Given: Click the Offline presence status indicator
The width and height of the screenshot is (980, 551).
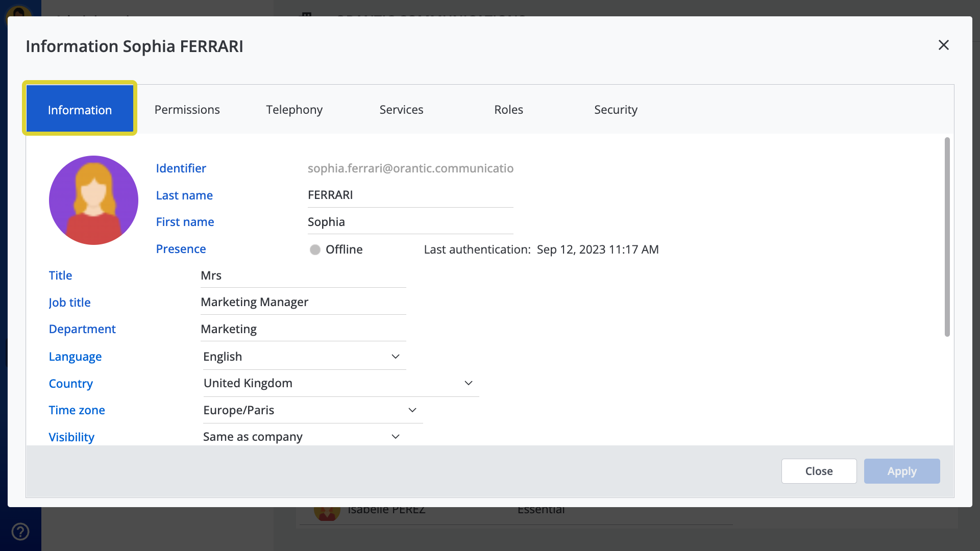Looking at the screenshot, I should click(315, 249).
